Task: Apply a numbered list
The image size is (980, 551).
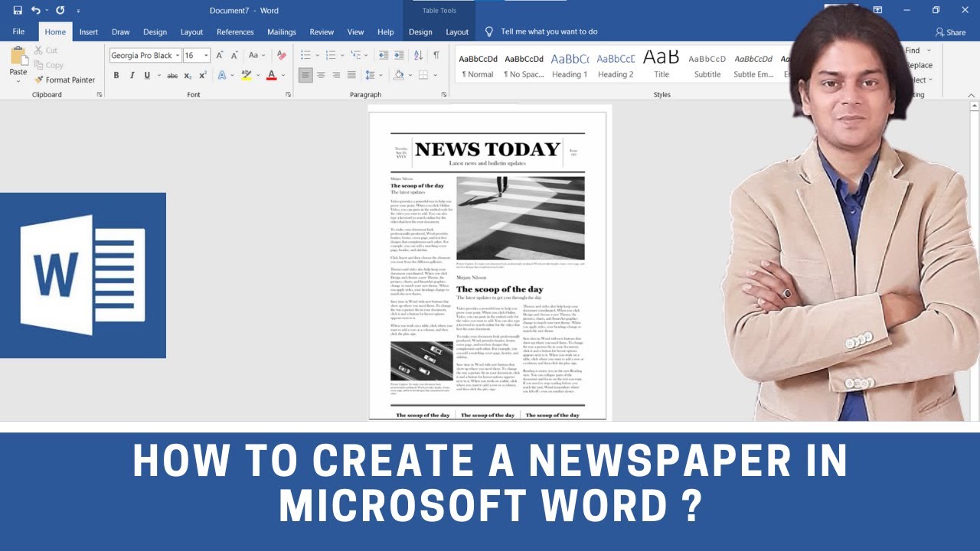Action: pyautogui.click(x=330, y=55)
